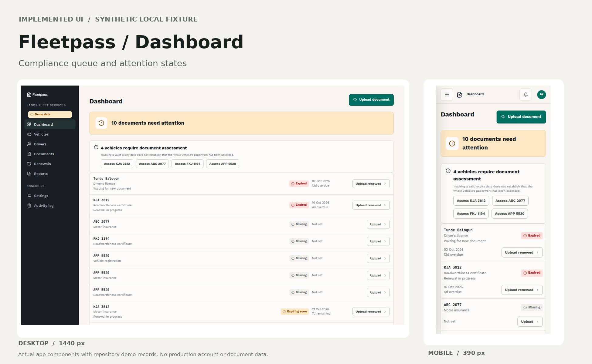Click mobile Upload document button
Viewport: 592px width, 364px height.
(x=521, y=117)
